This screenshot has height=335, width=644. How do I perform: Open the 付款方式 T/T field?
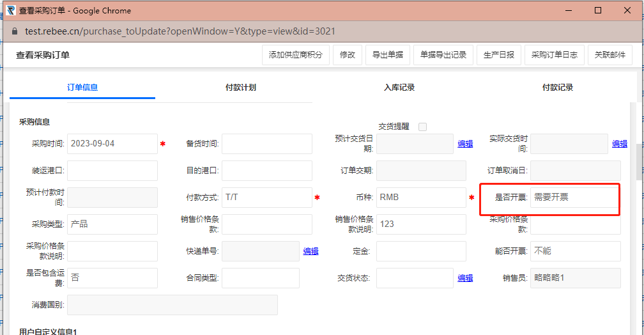tap(267, 198)
